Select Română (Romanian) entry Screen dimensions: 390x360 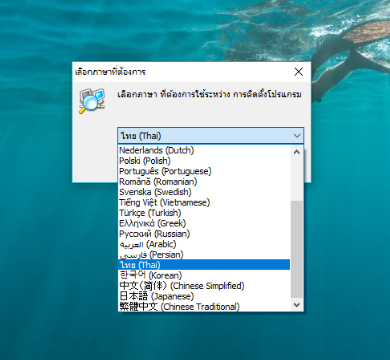204,182
